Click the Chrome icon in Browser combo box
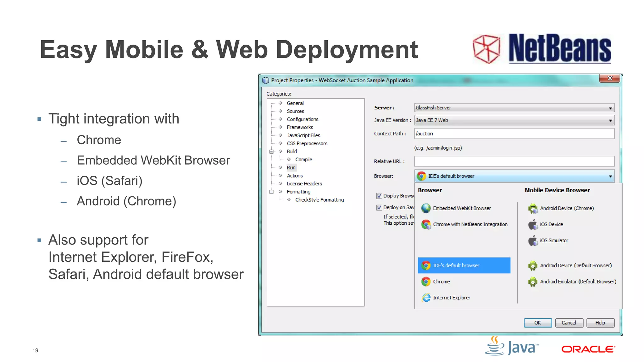This screenshot has height=362, width=644. [x=421, y=176]
